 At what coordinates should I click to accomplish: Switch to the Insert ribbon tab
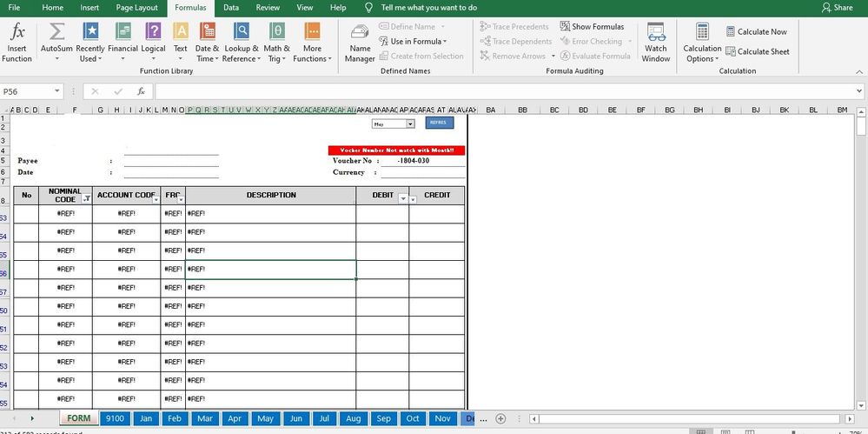(x=89, y=8)
